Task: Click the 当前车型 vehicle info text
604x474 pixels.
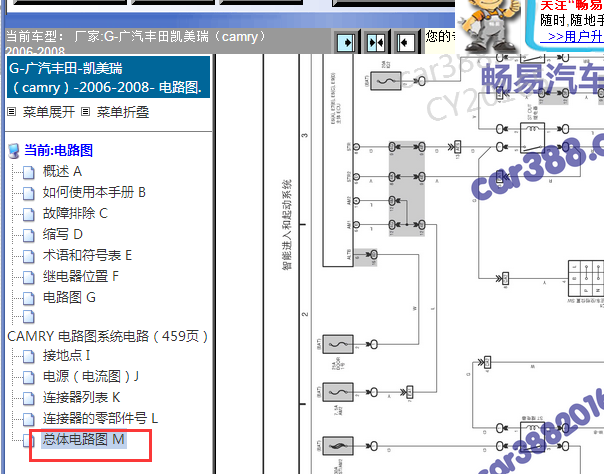Action: click(x=136, y=42)
